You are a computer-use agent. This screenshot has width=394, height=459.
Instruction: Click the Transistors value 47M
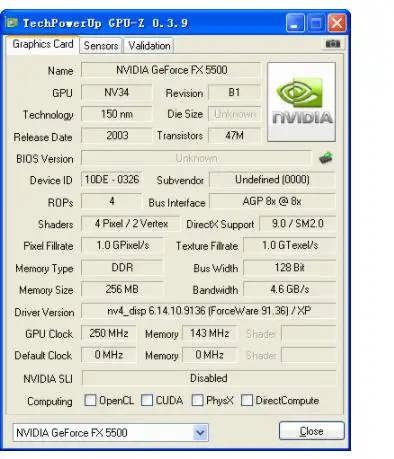tap(234, 136)
